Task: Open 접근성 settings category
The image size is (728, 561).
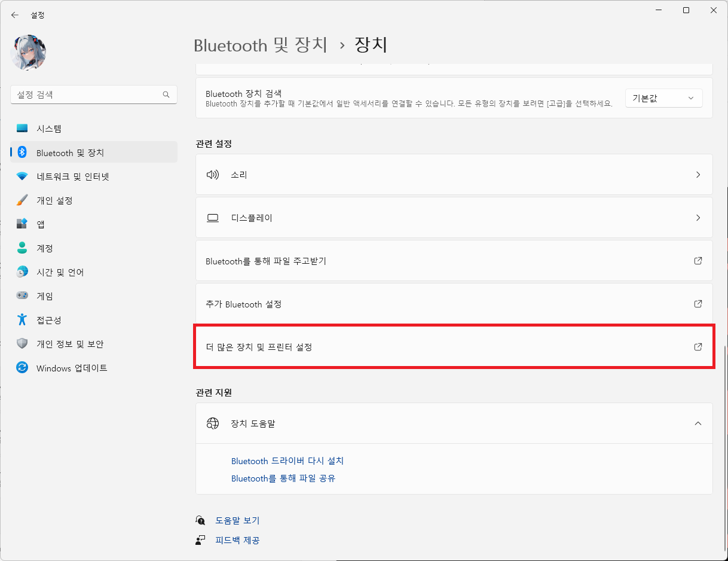Action: (94, 320)
